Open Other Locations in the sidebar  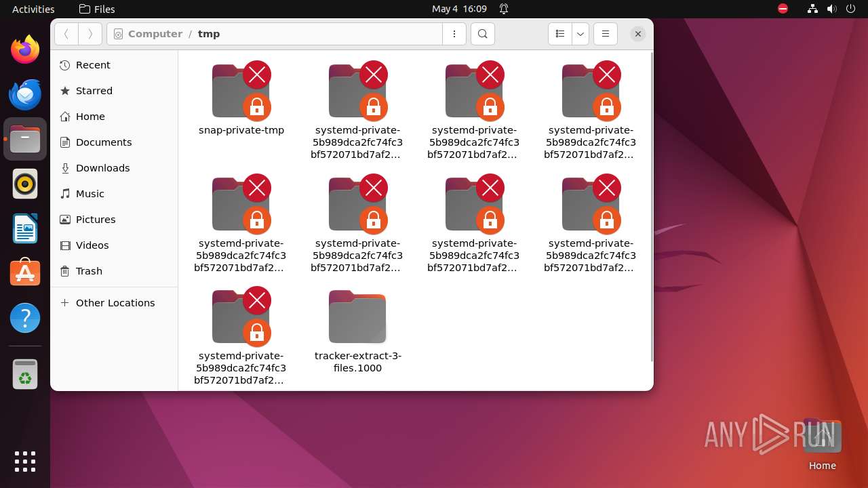[114, 303]
